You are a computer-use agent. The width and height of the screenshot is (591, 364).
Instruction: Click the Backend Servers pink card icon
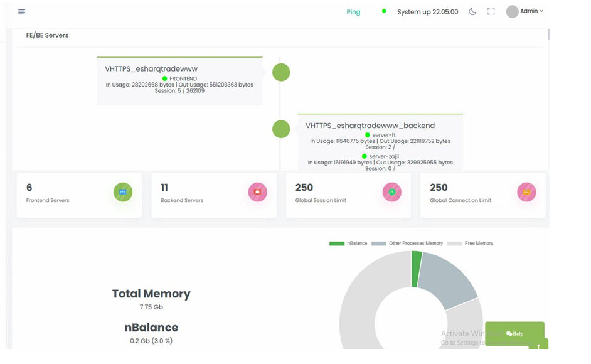(257, 192)
